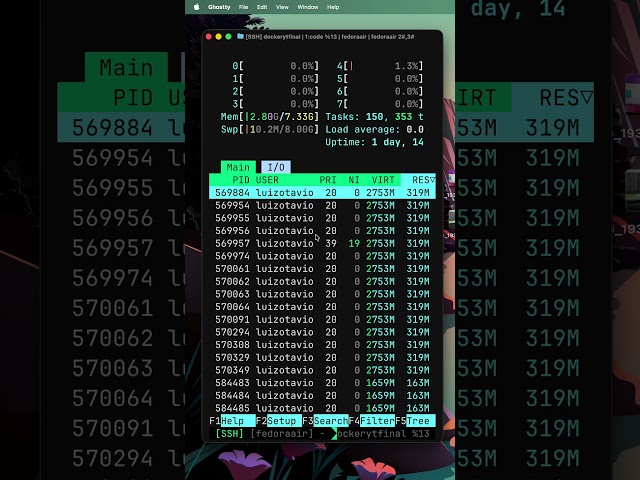640x480 pixels.
Task: Switch to the Main tab in htop
Action: (x=238, y=167)
